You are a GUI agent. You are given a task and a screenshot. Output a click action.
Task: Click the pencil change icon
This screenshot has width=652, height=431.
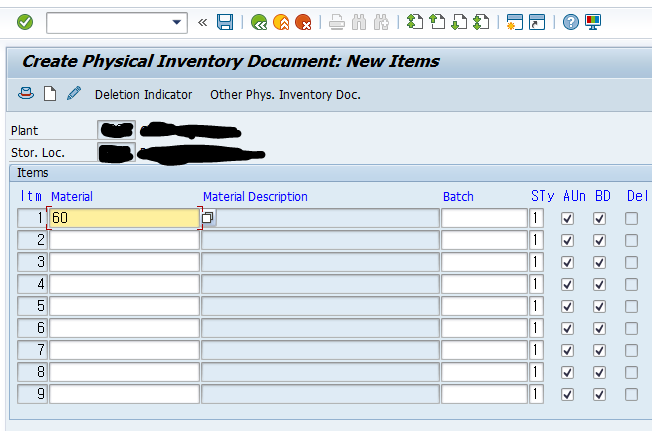74,94
